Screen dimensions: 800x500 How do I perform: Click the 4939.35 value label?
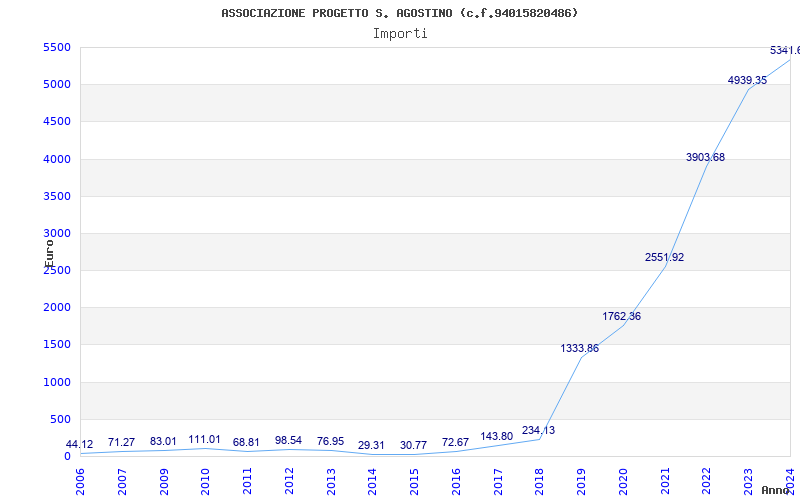coord(747,80)
